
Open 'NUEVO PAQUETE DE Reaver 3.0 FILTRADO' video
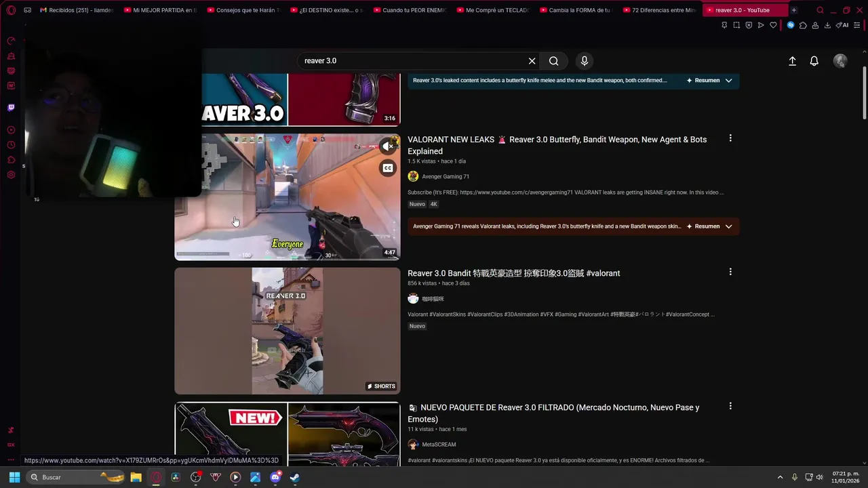point(553,413)
